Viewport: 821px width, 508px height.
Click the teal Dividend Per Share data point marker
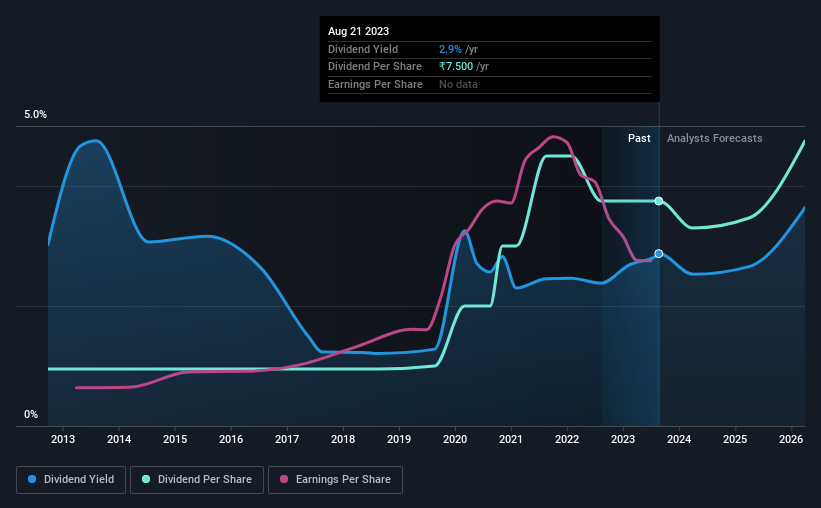(658, 201)
